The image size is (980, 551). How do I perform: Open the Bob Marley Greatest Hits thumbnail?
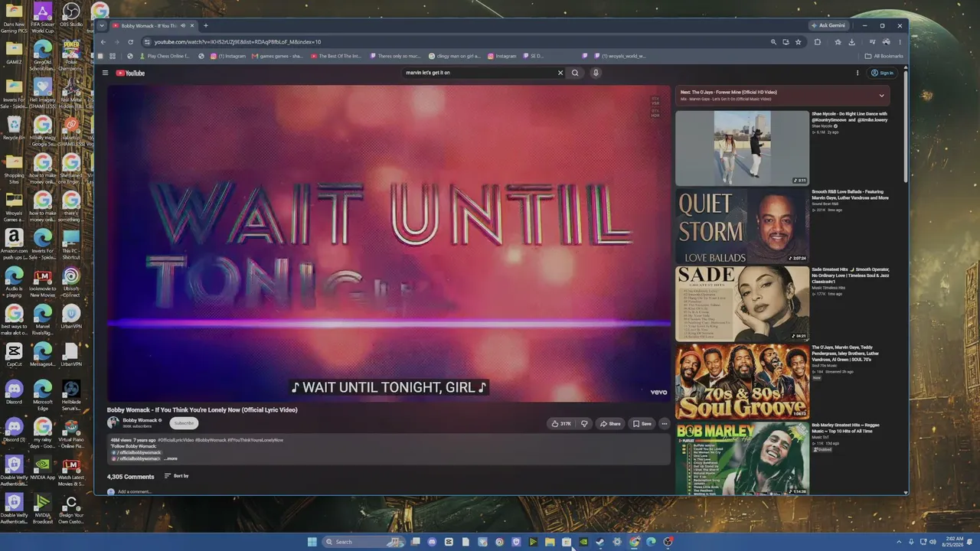[742, 458]
